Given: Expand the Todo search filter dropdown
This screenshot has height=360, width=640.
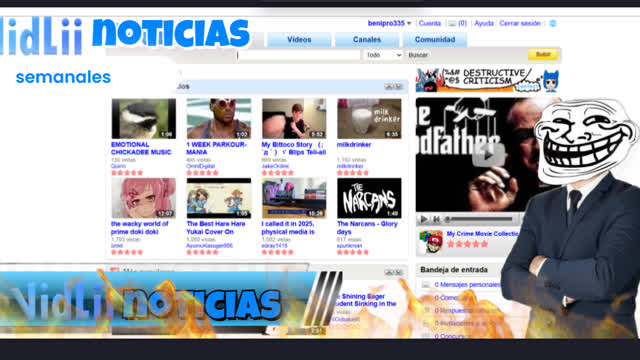Looking at the screenshot, I should point(382,55).
